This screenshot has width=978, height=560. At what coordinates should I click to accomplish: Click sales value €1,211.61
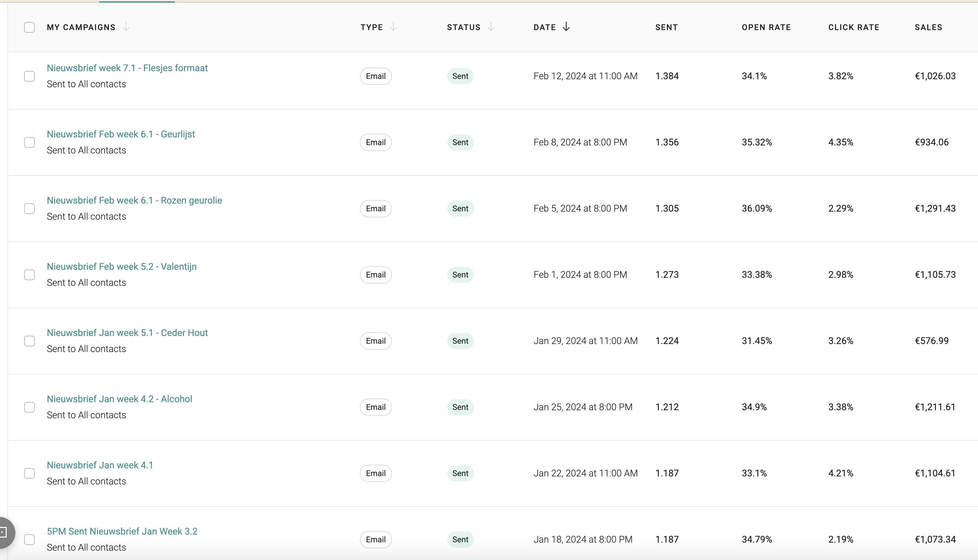[935, 407]
